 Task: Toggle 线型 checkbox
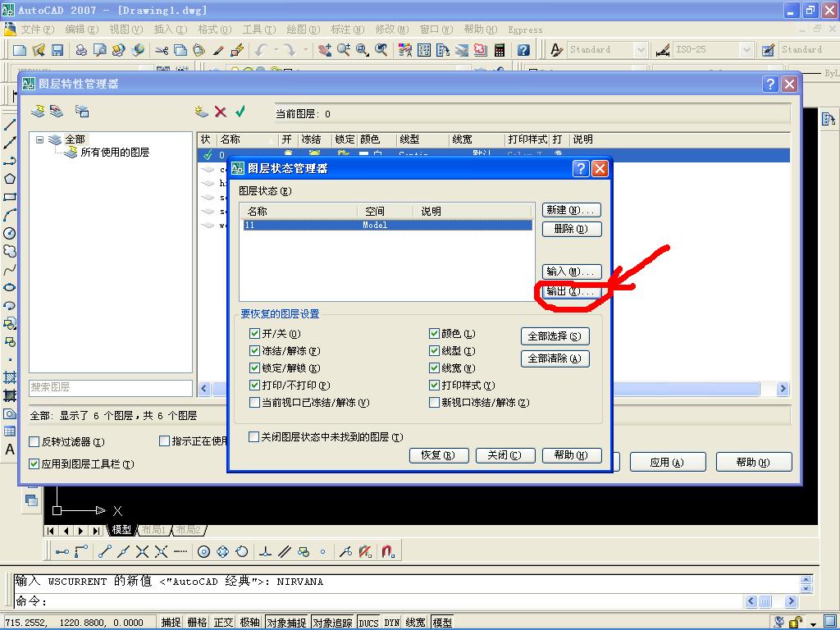click(x=435, y=351)
